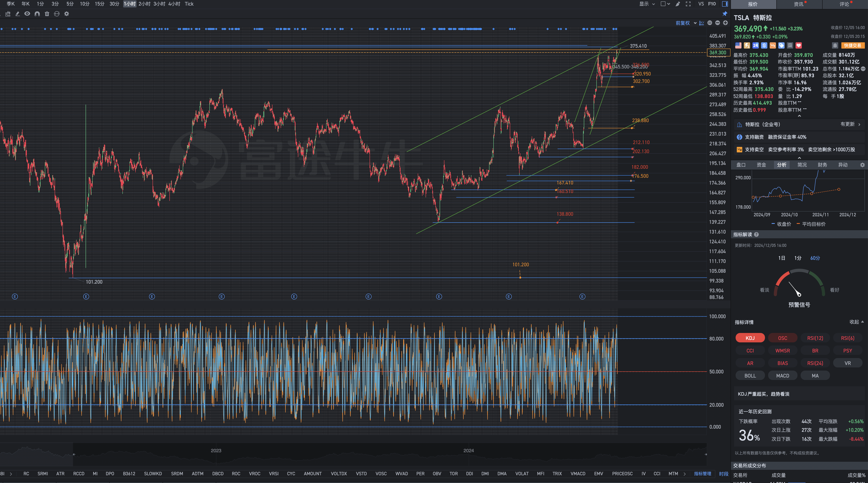Viewport: 868px width, 483px height.
Task: Select the 2小时 timeframe
Action: click(x=144, y=4)
